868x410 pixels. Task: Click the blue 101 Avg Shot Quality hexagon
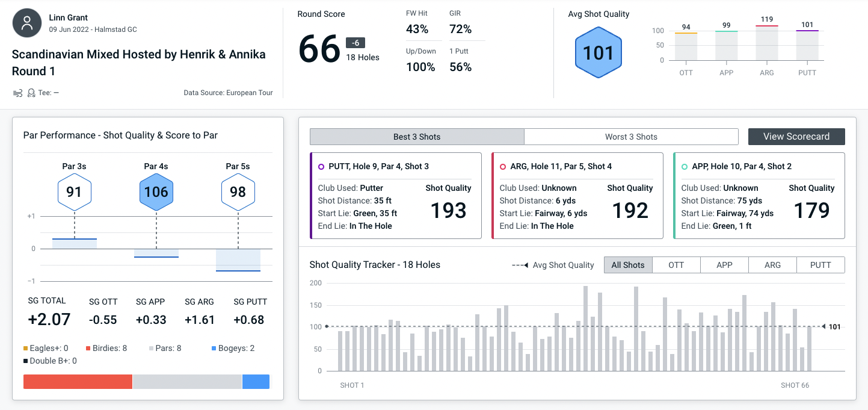point(598,53)
